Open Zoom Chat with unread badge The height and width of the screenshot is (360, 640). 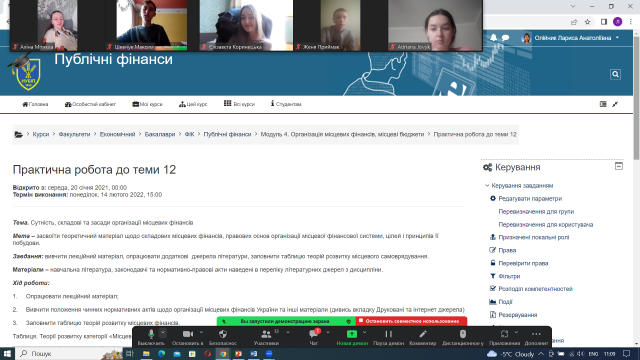pyautogui.click(x=313, y=337)
